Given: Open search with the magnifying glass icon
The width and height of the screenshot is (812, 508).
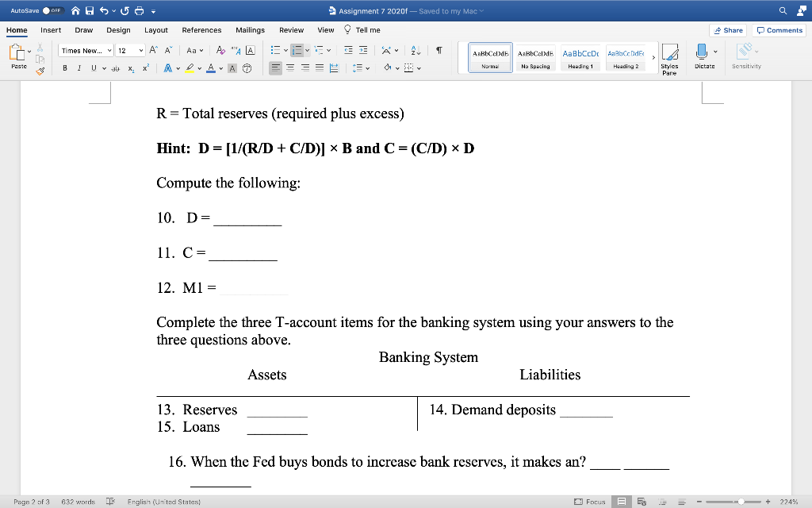Looking at the screenshot, I should click(x=783, y=10).
